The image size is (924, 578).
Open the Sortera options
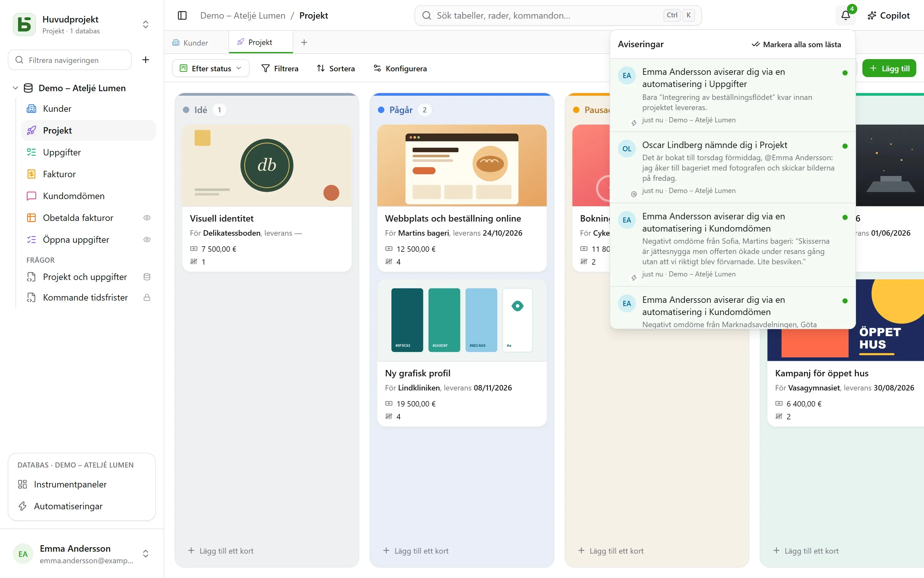336,68
